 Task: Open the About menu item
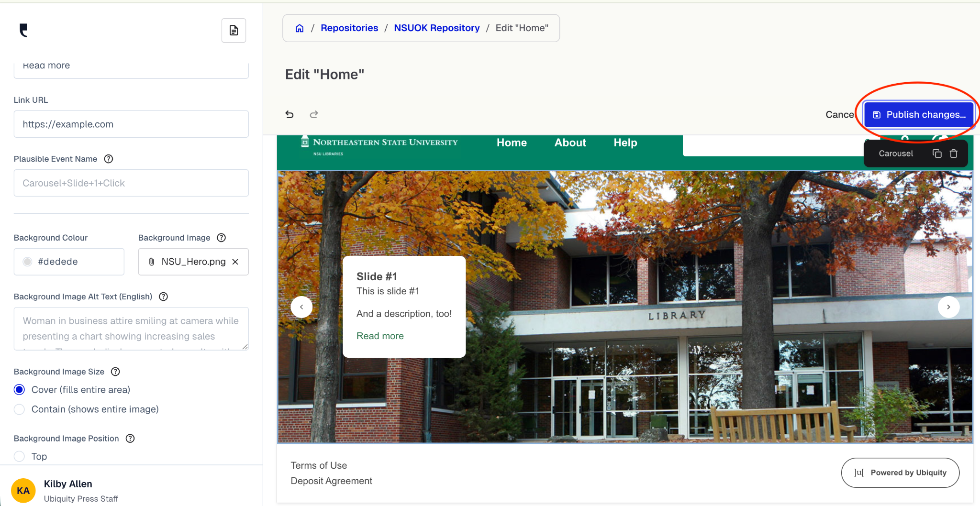coord(570,143)
